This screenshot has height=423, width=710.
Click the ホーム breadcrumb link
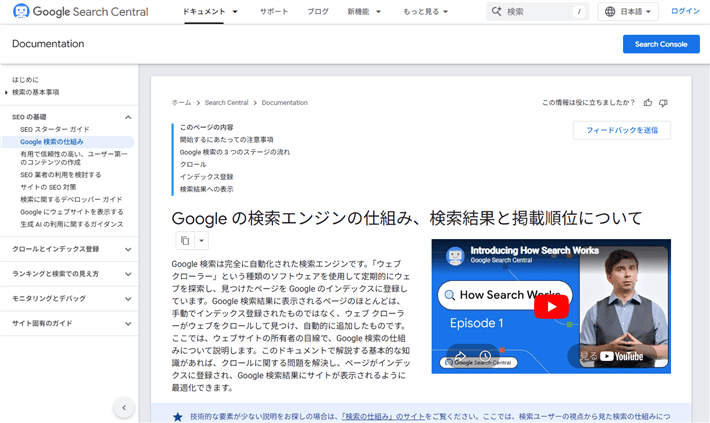pyautogui.click(x=181, y=103)
